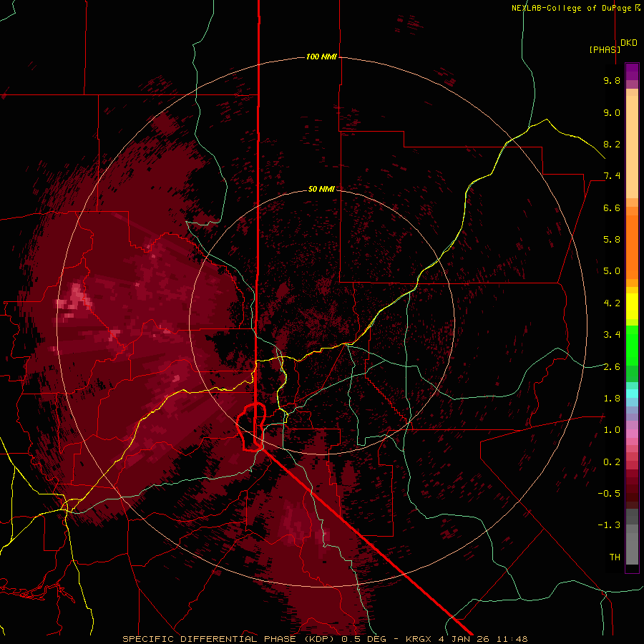Click the 7.4 value on color scale
The image size is (644, 644).
tap(612, 176)
